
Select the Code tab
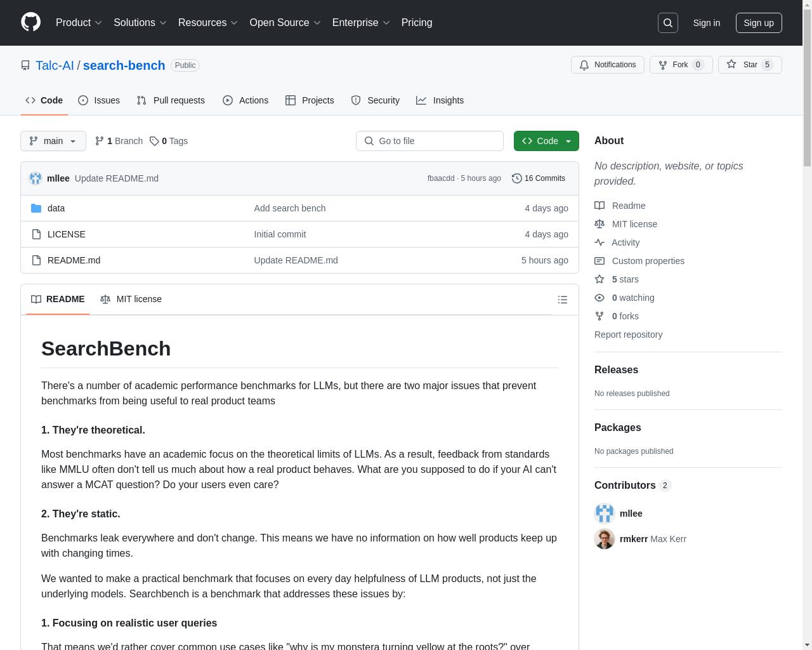tap(44, 100)
